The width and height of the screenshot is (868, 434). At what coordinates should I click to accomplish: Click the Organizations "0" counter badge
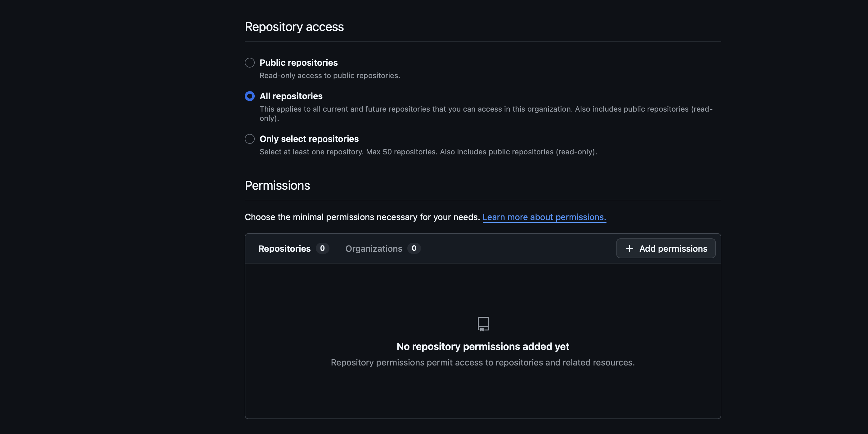414,249
